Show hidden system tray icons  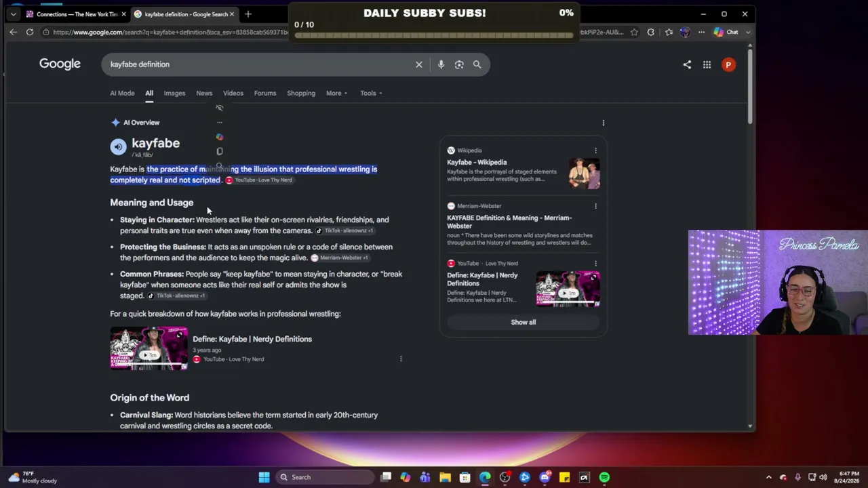coord(768,477)
